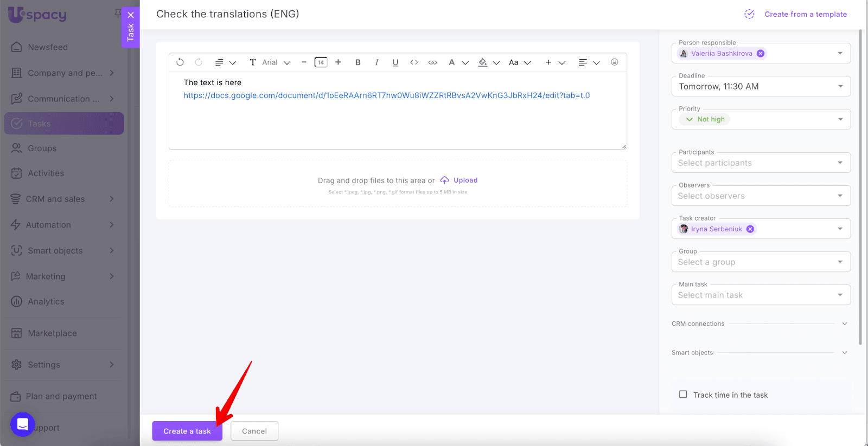
Task: Open Analytics in the sidebar
Action: point(64,302)
